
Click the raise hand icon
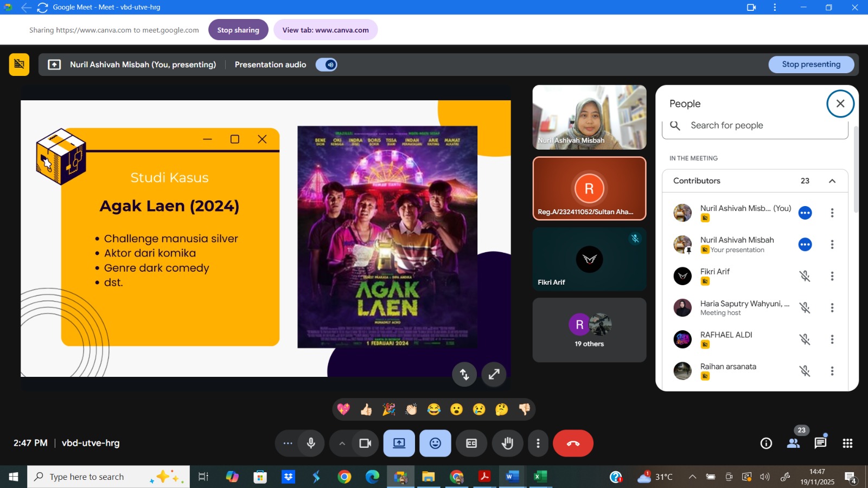click(507, 444)
